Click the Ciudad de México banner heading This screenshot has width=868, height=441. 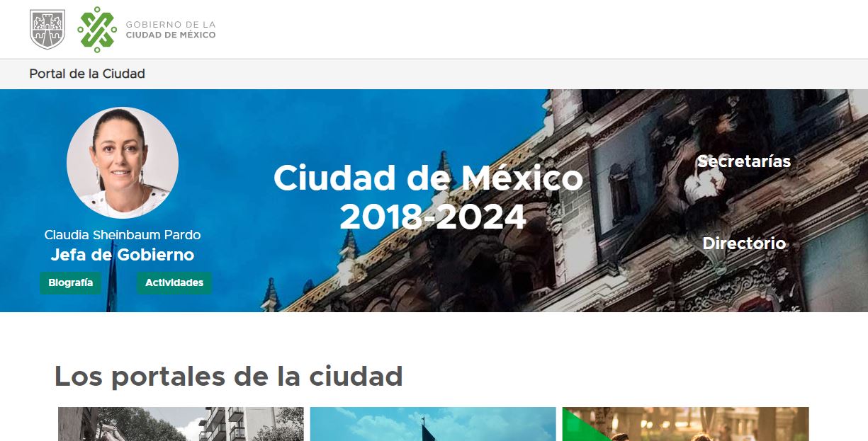coord(428,178)
